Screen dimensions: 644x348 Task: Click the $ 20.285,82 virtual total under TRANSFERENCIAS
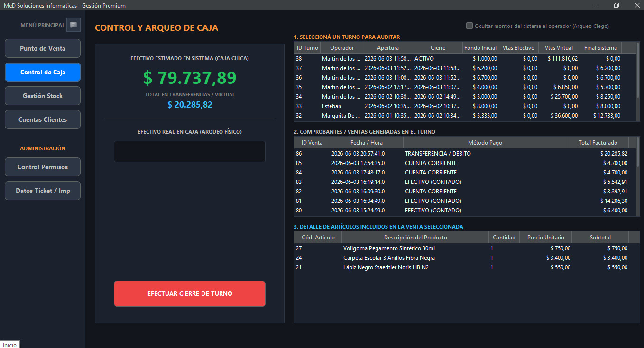tap(190, 105)
